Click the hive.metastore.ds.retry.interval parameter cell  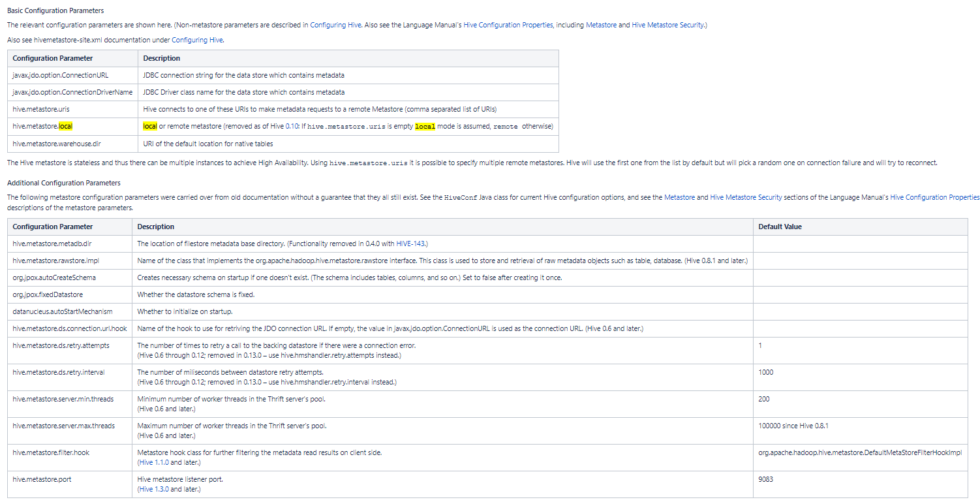[70, 377]
